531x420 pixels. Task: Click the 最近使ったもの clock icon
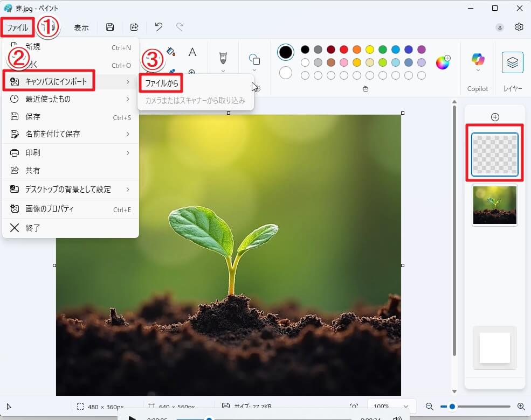(x=14, y=99)
